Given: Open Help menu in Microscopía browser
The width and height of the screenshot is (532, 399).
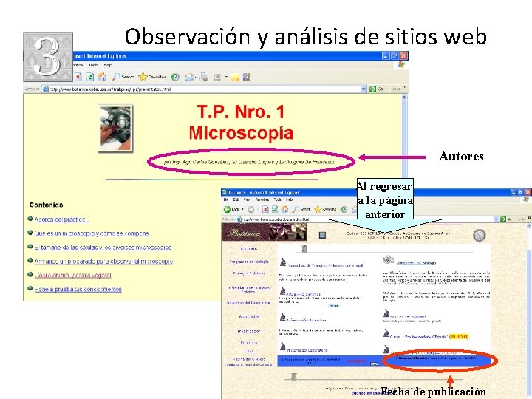Looking at the screenshot, I should point(108,65).
